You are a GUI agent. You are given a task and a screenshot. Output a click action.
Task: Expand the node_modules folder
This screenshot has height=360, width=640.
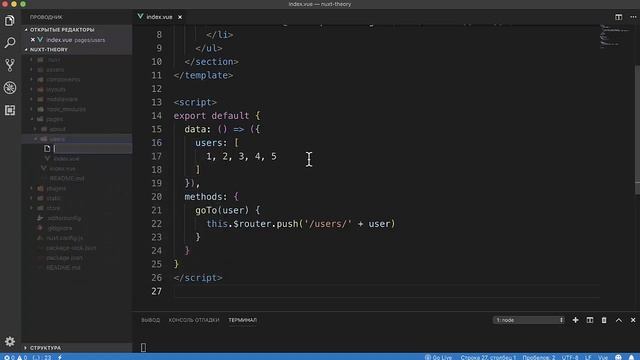(x=66, y=109)
